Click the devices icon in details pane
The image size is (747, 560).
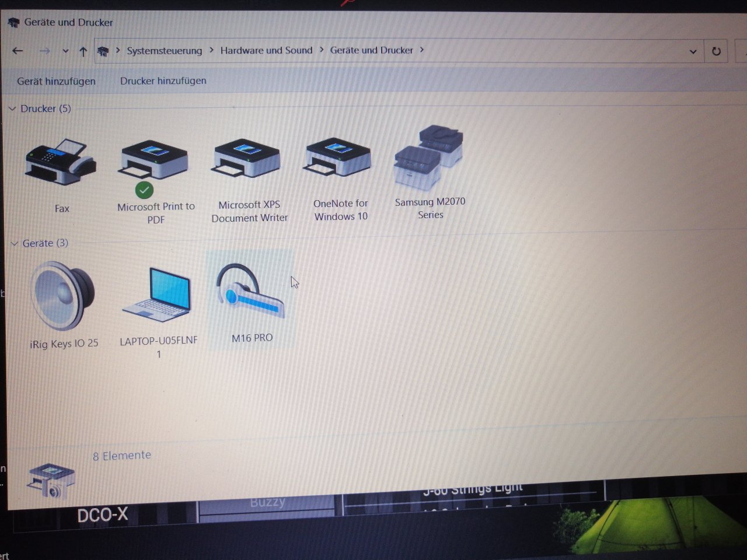pos(51,480)
